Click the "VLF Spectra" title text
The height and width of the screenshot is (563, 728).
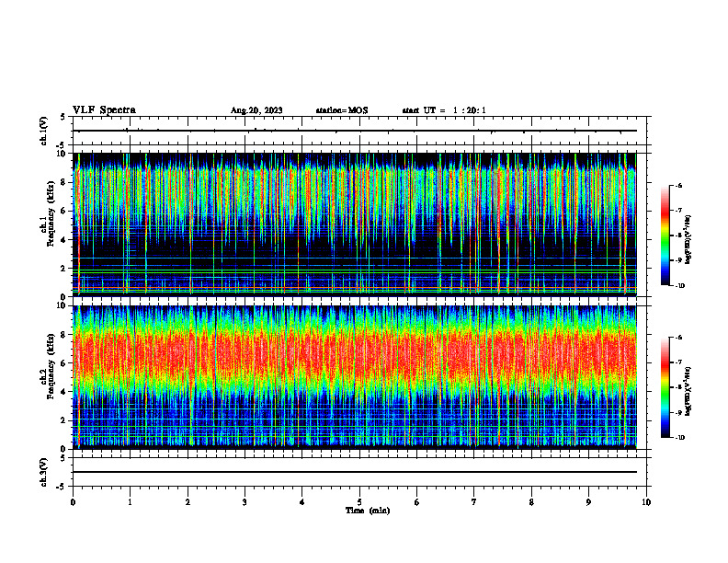(x=104, y=110)
